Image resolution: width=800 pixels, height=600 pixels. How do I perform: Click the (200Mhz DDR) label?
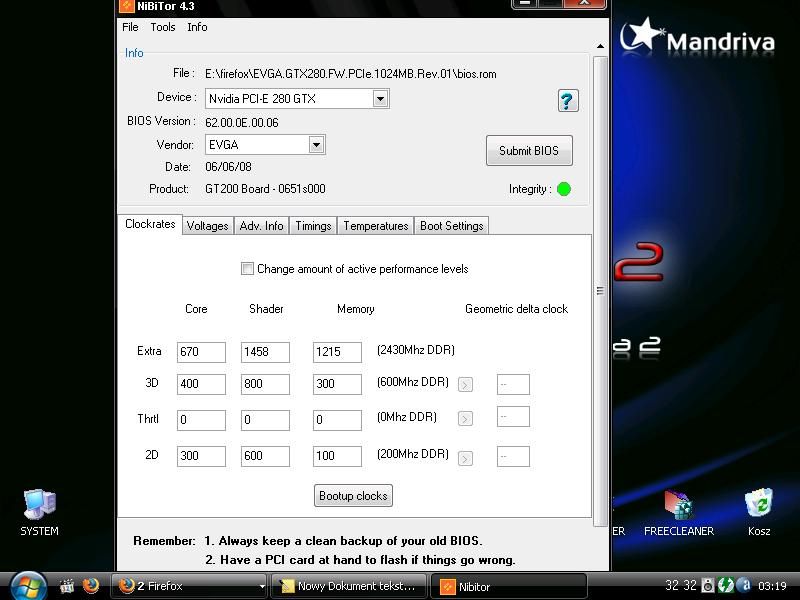413,454
